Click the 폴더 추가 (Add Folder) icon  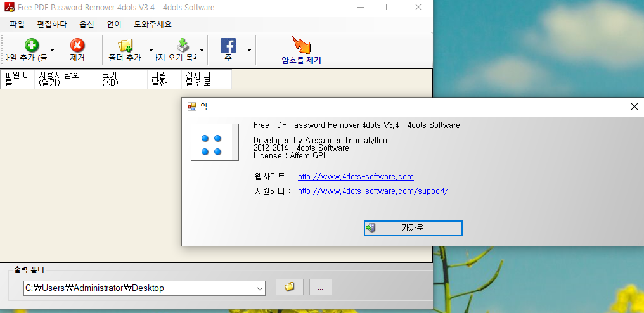coord(126,46)
